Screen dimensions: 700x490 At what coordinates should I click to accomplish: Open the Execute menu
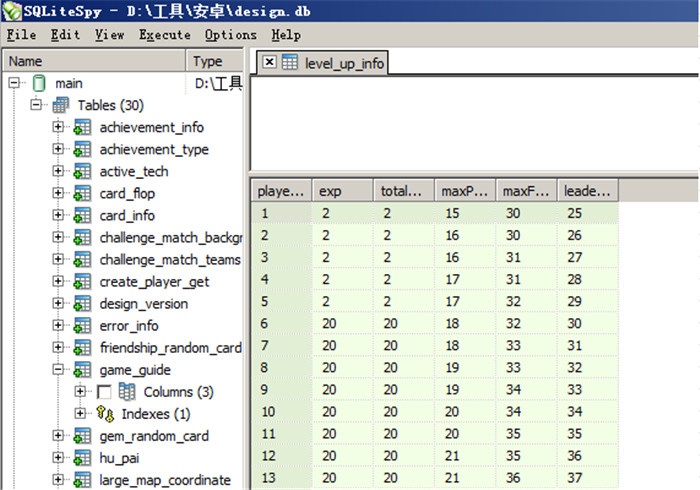pos(165,35)
